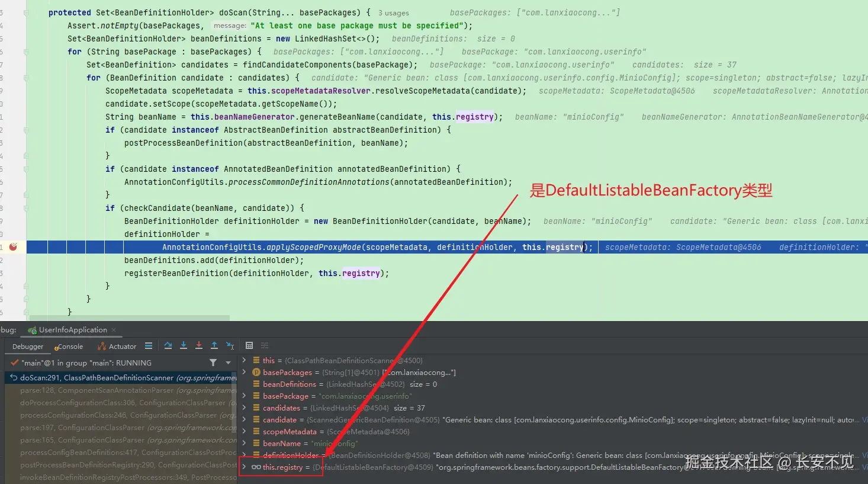Screen dimensions: 868x484
Task: Click the Run to Cursor icon
Action: click(230, 345)
